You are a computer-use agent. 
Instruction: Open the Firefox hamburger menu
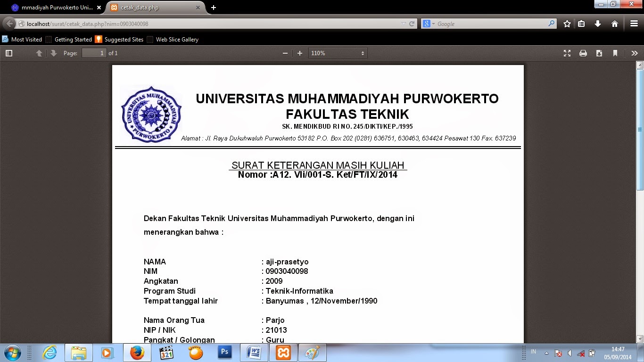tap(634, 24)
